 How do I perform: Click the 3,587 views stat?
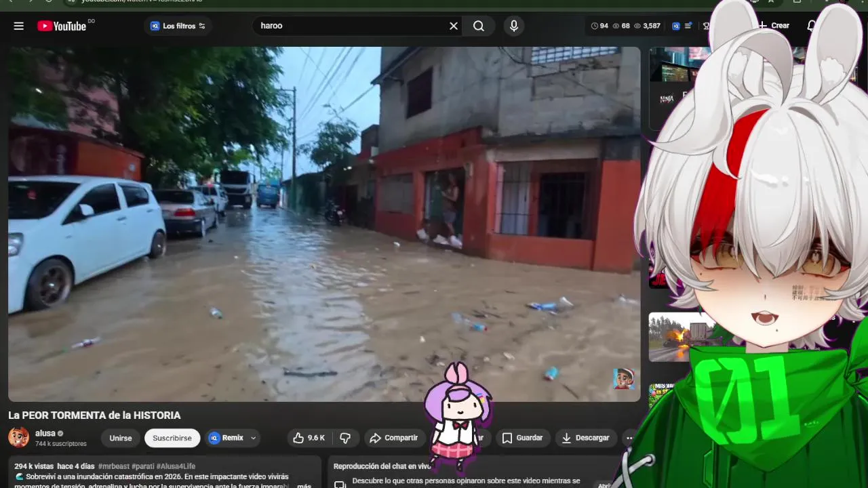[x=648, y=26]
